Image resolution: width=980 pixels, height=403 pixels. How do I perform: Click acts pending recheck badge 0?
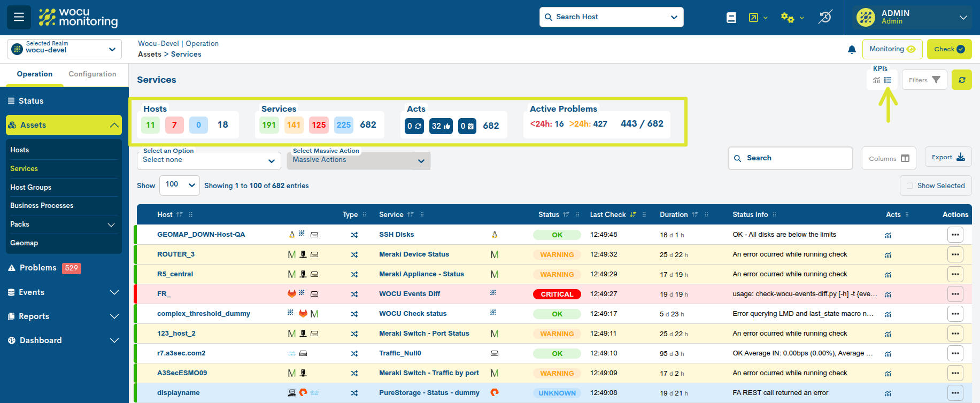pos(414,126)
